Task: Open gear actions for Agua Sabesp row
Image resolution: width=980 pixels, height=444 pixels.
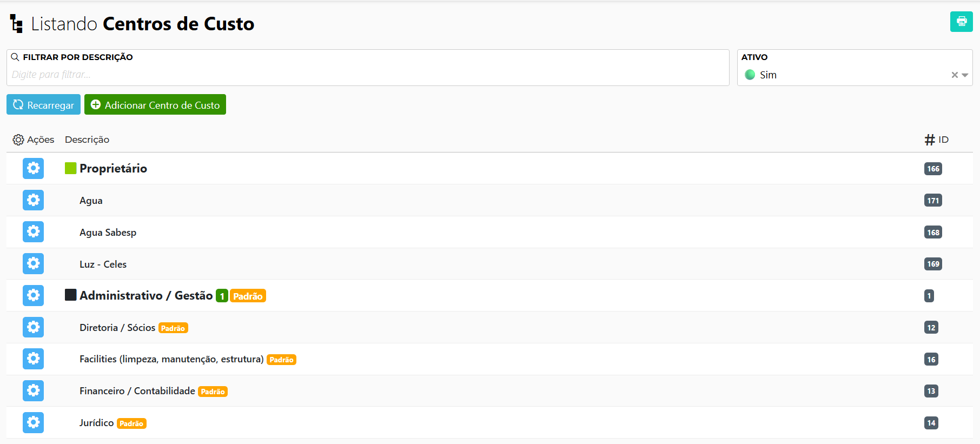Action: [33, 232]
